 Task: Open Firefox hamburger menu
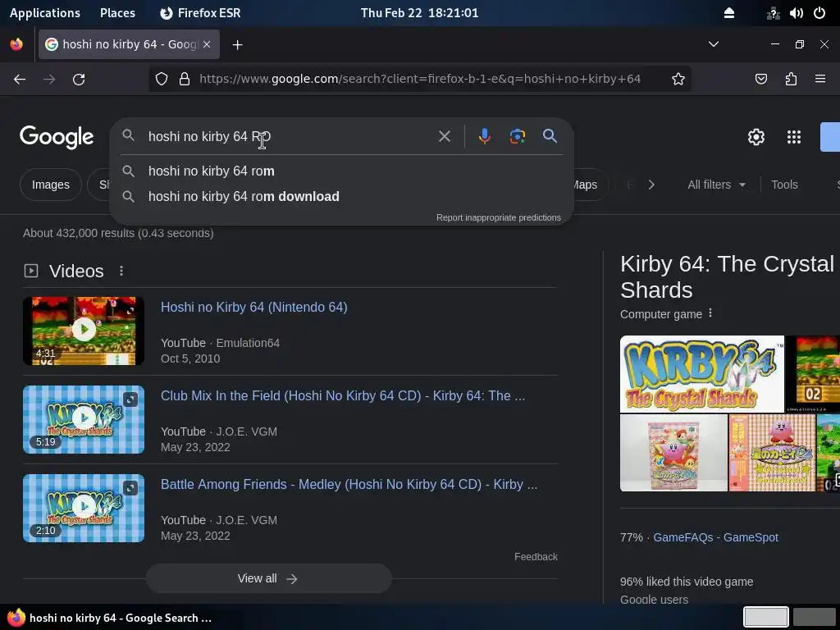coord(820,80)
